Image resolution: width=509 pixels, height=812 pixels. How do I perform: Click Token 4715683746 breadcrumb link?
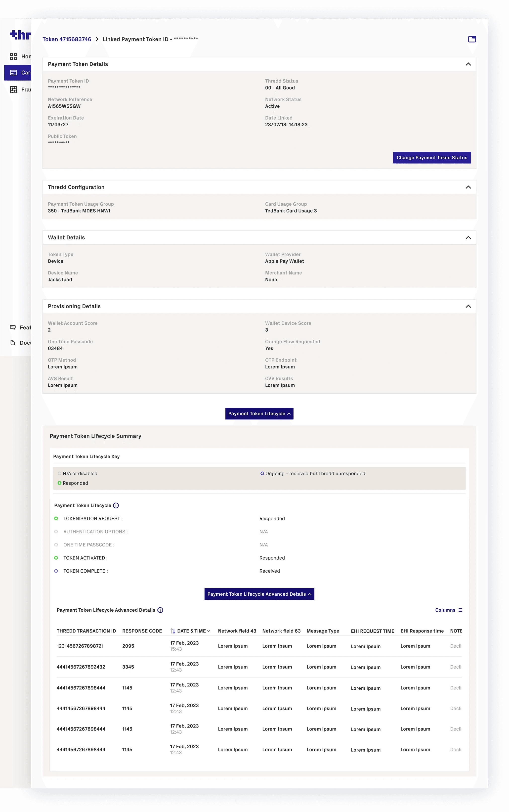click(67, 39)
